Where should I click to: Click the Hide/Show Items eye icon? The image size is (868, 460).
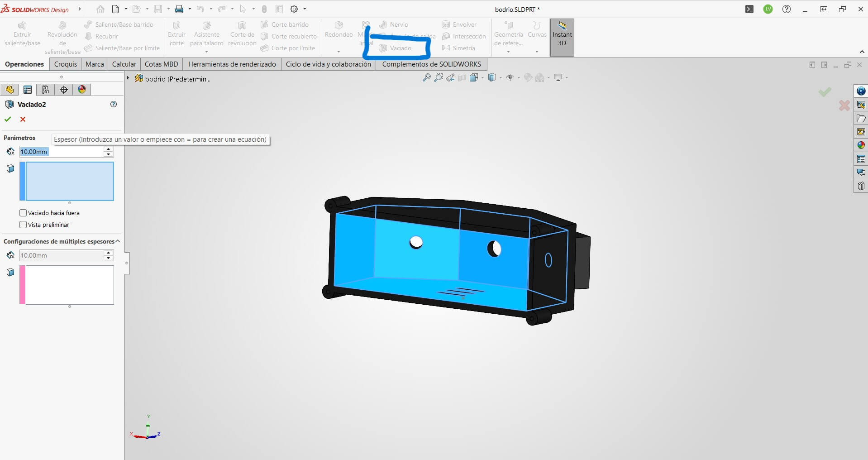tap(510, 78)
